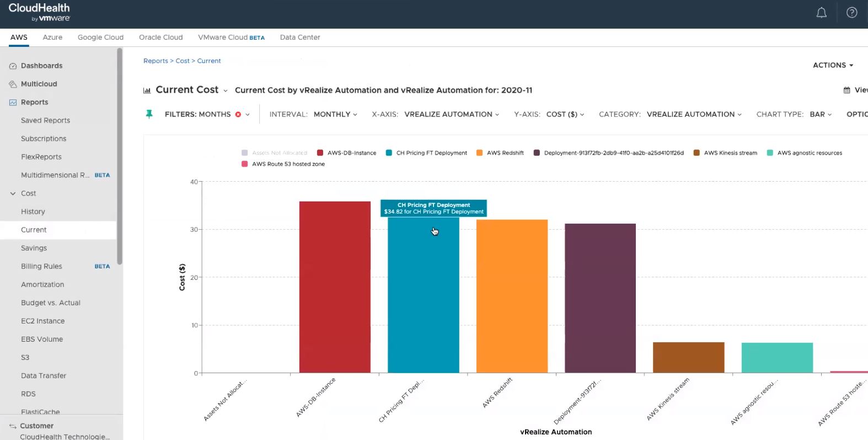The image size is (868, 440).
Task: Click the Current breadcrumb link
Action: click(x=209, y=61)
